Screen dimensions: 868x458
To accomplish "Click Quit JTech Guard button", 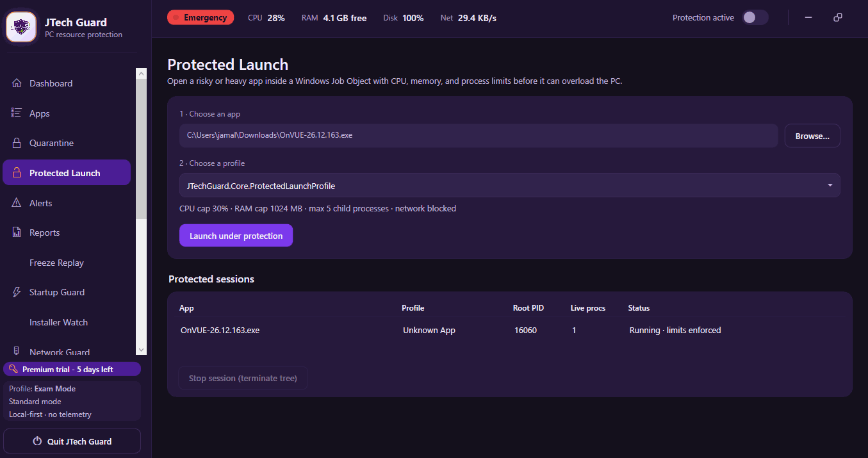I will click(x=72, y=441).
